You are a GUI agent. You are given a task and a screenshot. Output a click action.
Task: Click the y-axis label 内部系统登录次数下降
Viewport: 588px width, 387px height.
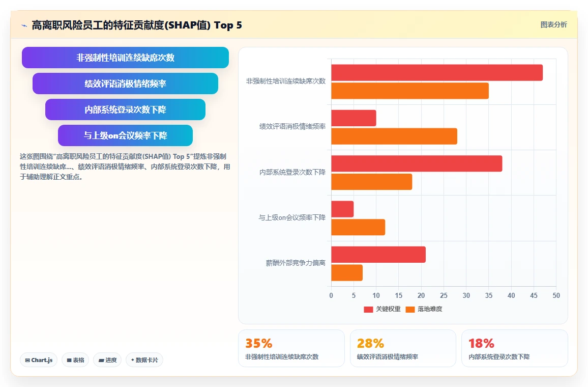(292, 172)
